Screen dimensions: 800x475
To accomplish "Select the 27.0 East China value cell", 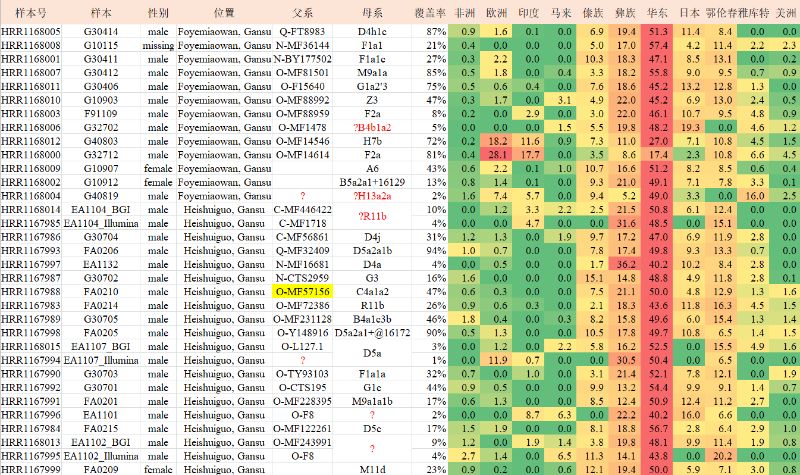I will point(657,141).
